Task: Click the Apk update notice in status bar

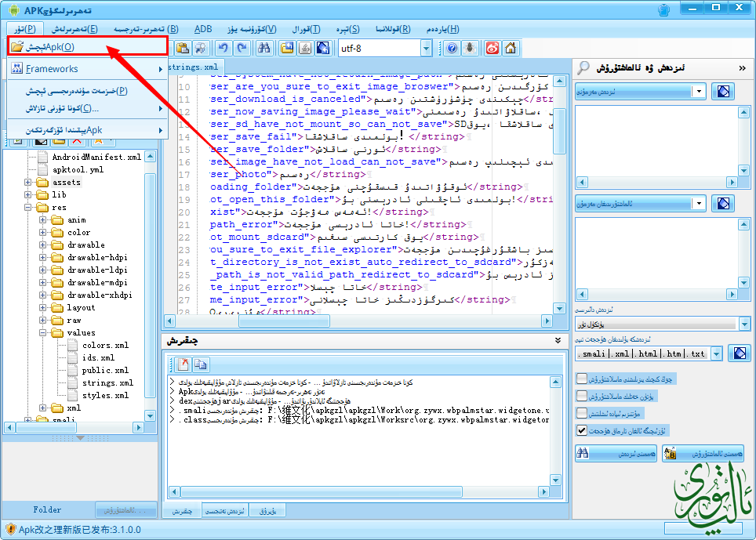Action: click(x=79, y=529)
